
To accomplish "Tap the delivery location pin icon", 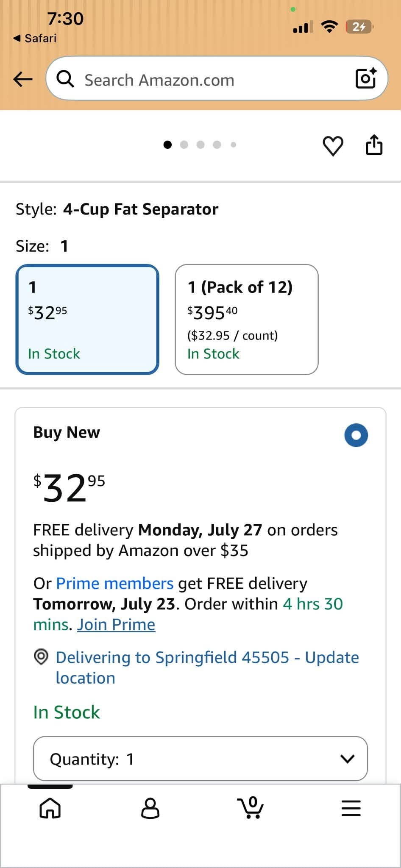I will coord(41,657).
